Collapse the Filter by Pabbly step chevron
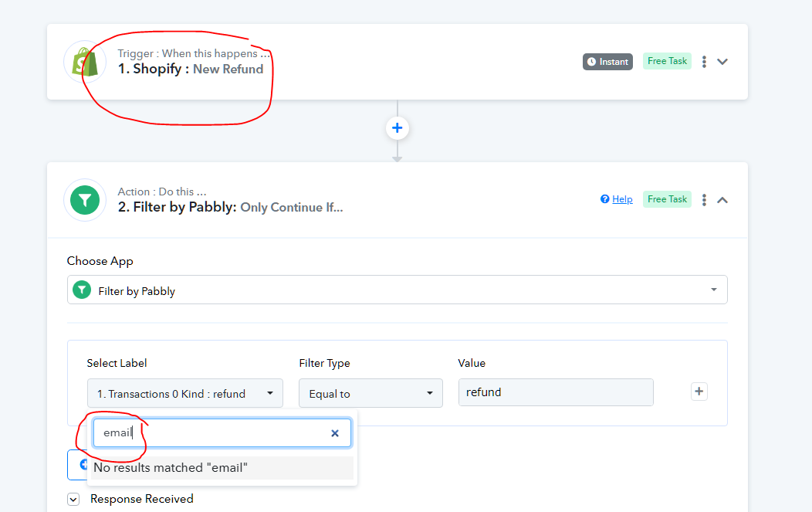Screen dimensions: 812x512 click(x=722, y=200)
